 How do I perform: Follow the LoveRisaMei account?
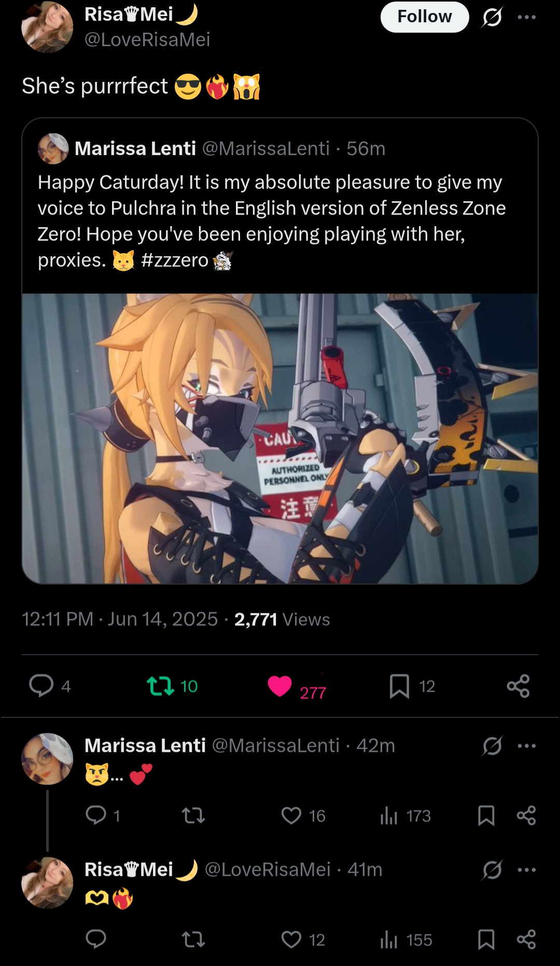coord(425,17)
